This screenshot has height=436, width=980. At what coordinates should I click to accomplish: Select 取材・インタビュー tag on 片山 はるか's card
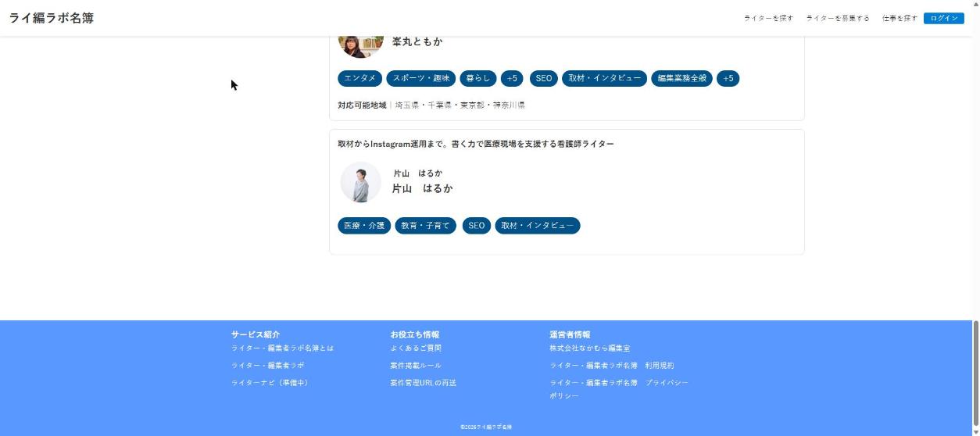(x=538, y=226)
